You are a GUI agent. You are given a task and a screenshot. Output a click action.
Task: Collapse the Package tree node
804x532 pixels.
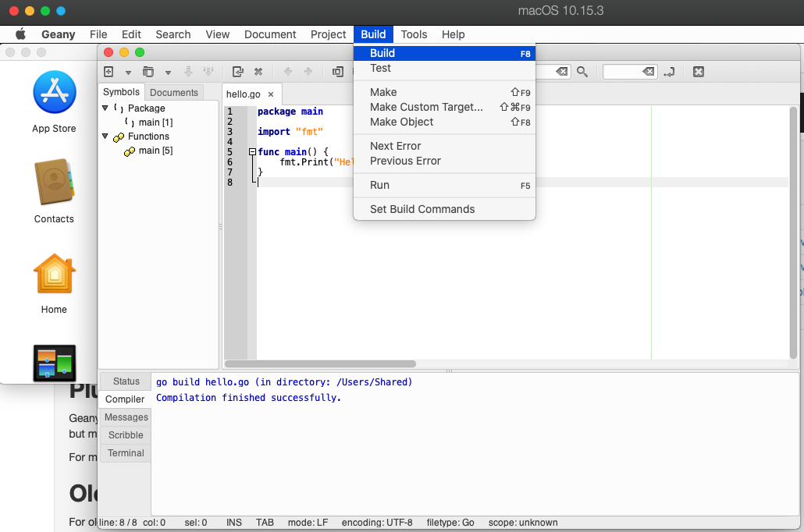105,108
